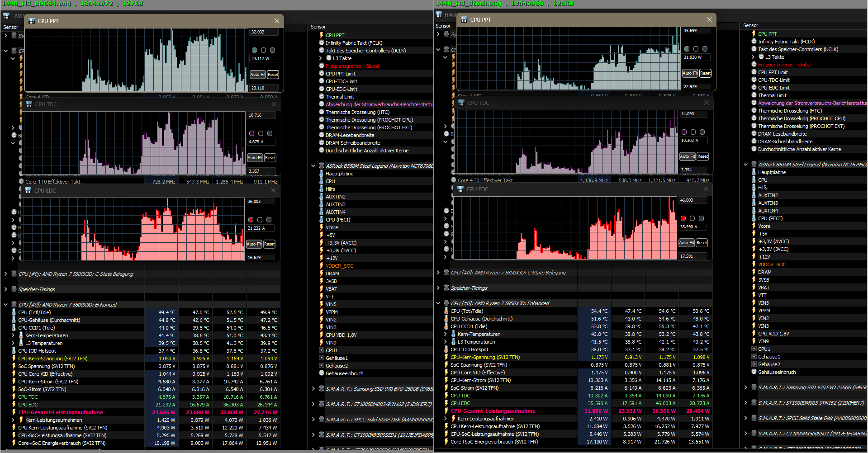
Task: Click Reset in the EDC84 CPU TDC graph
Action: (x=270, y=158)
